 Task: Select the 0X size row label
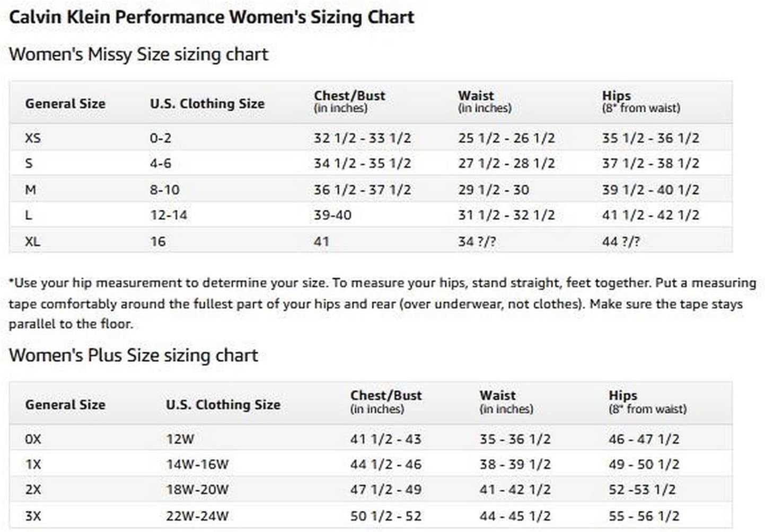click(x=33, y=439)
